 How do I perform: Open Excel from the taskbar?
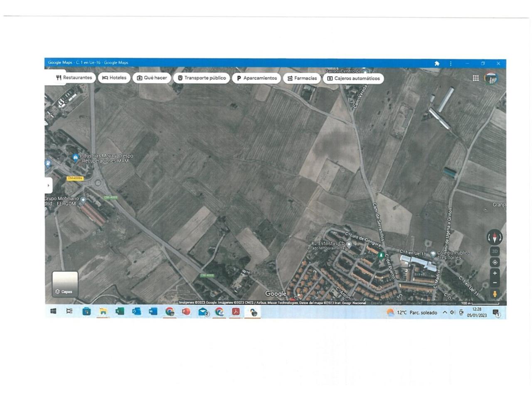[x=120, y=311]
